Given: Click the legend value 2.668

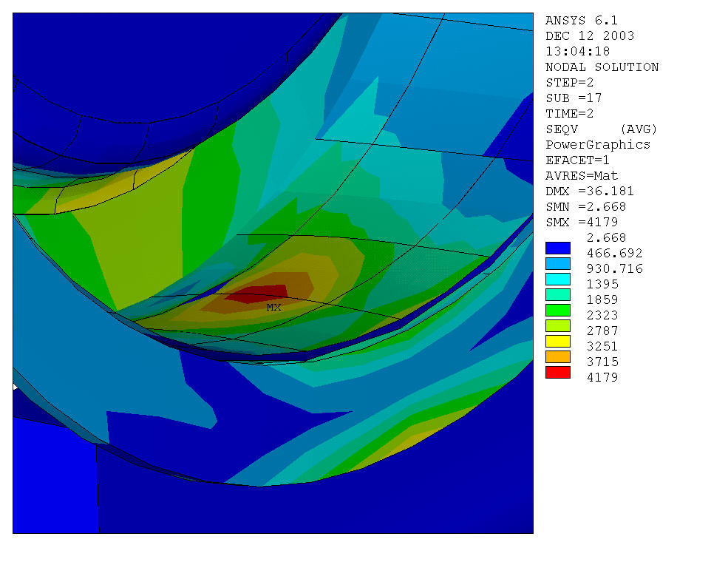Looking at the screenshot, I should 606,238.
